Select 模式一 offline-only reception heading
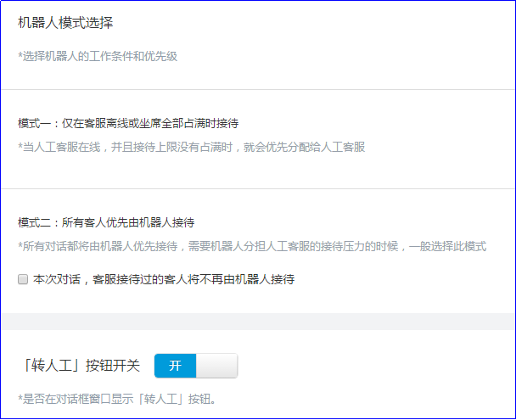The width and height of the screenshot is (516, 420). pyautogui.click(x=128, y=123)
